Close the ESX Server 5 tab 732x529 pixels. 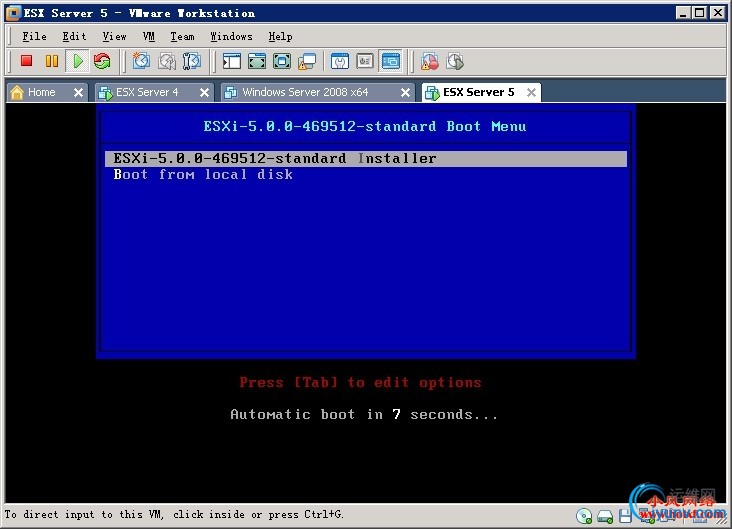[x=531, y=92]
